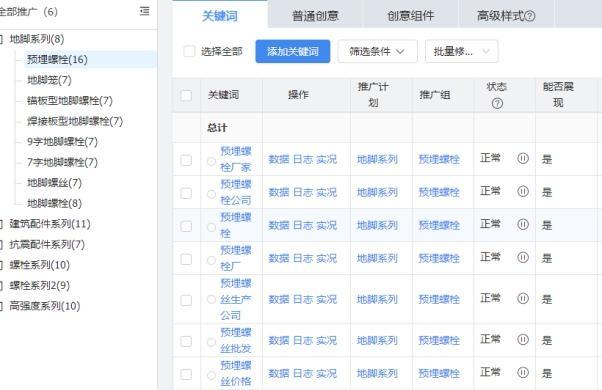Pause keyword 预埋螺栓公司 with pause icon
The height and width of the screenshot is (390, 602).
point(523,191)
